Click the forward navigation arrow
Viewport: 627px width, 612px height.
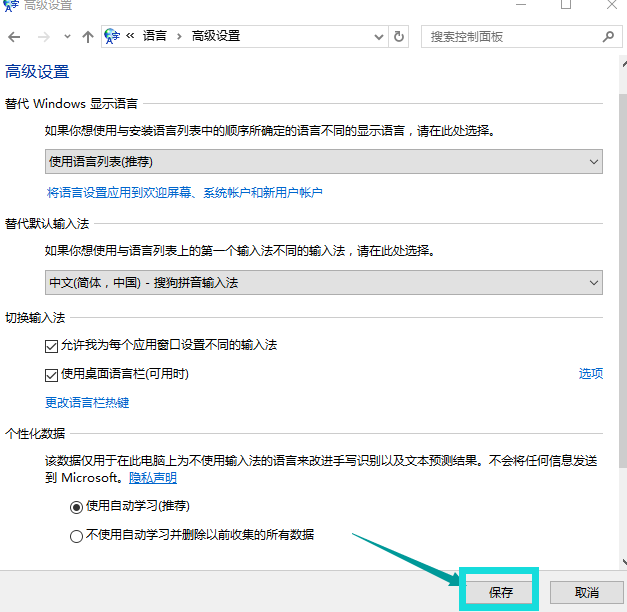43,37
